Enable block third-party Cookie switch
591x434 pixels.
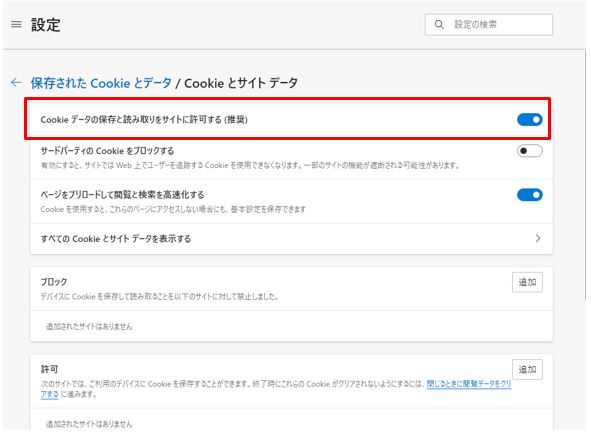coord(530,151)
